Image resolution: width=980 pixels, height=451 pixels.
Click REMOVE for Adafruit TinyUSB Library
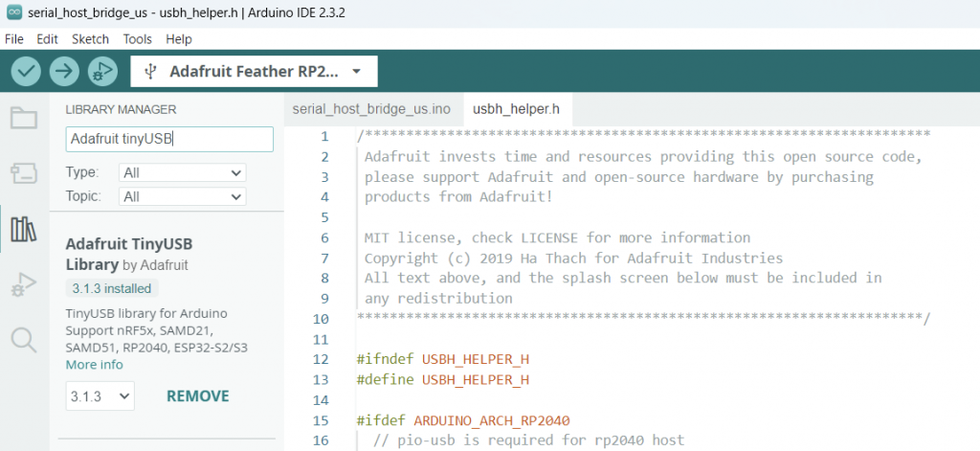(198, 396)
